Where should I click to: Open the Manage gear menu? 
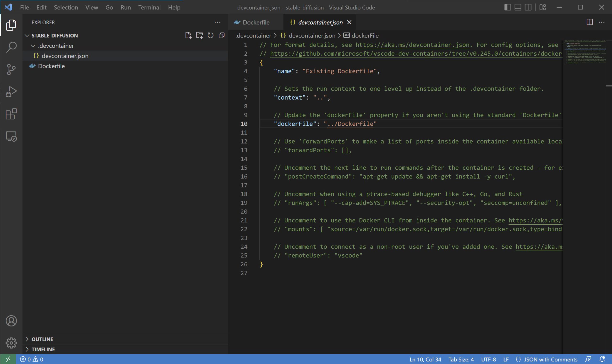point(11,343)
